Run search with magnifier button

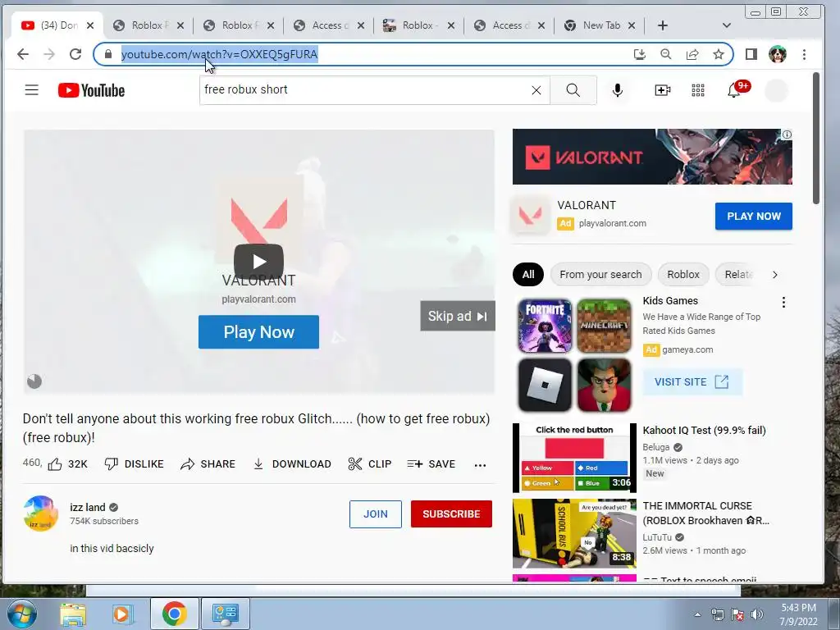(x=573, y=90)
